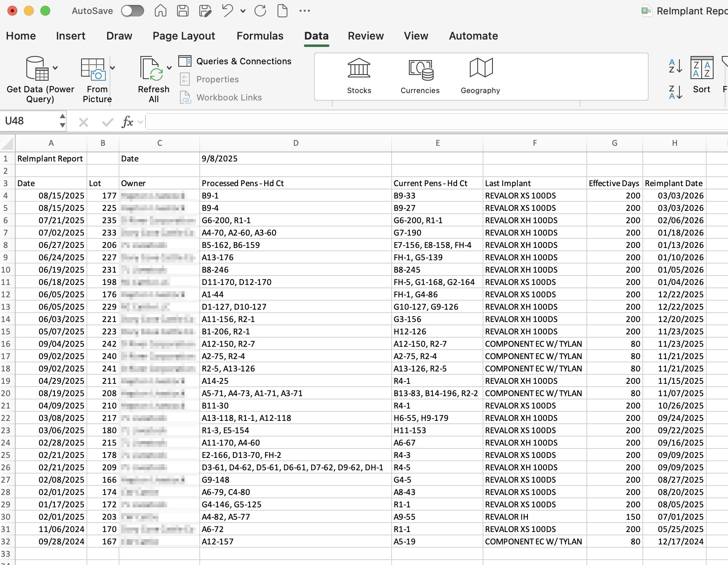Screen dimensions: 728x565
Task: Click the Insert Function fx icon
Action: click(127, 122)
